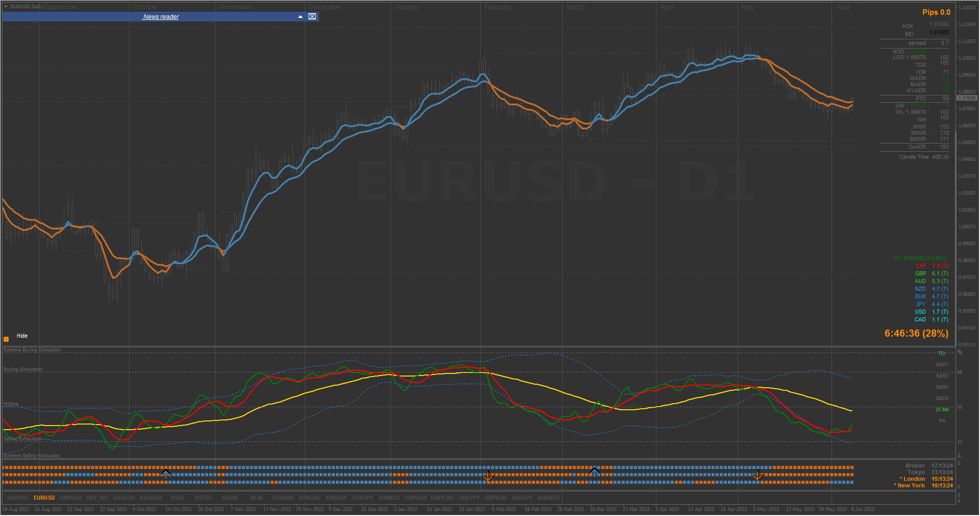
Task: Click the 2X MA indicator label
Action: coord(942,410)
